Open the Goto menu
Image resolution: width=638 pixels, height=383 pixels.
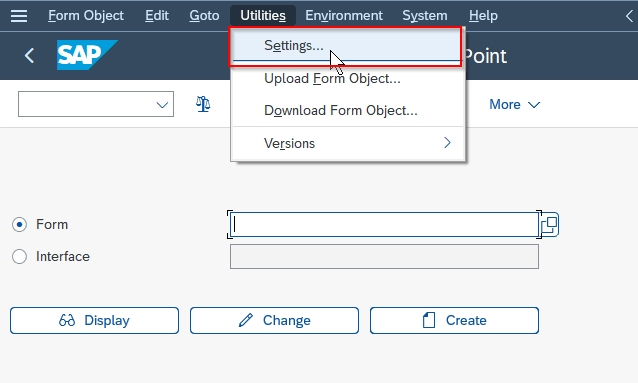coord(204,16)
